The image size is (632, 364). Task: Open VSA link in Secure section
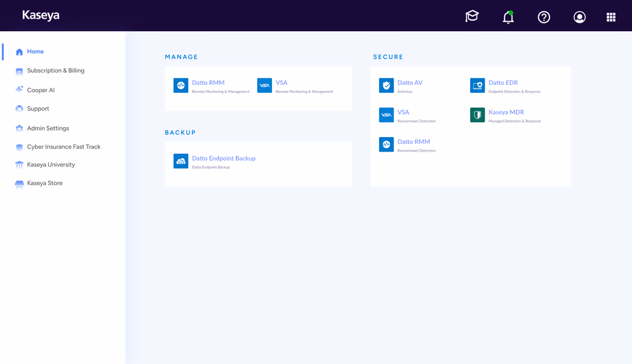[403, 112]
